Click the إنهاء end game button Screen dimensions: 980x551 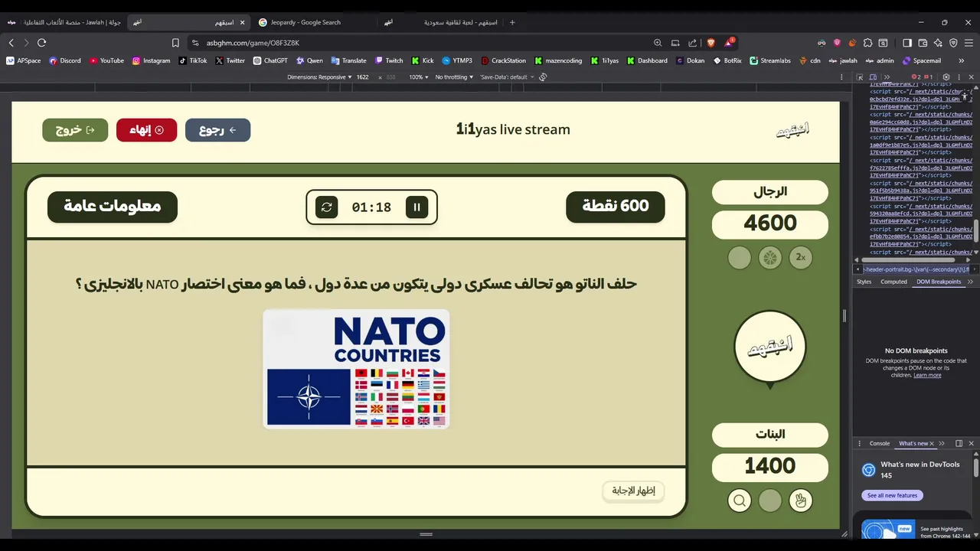pos(146,130)
